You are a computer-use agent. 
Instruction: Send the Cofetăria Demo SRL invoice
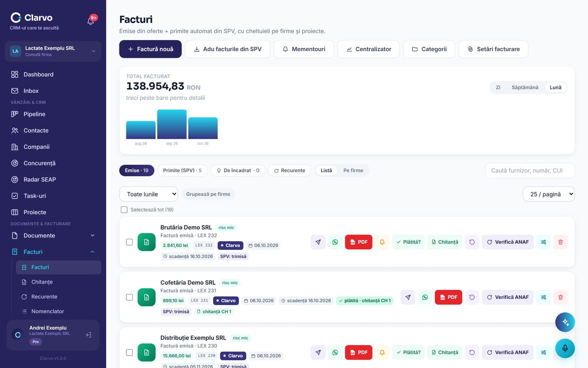(408, 297)
